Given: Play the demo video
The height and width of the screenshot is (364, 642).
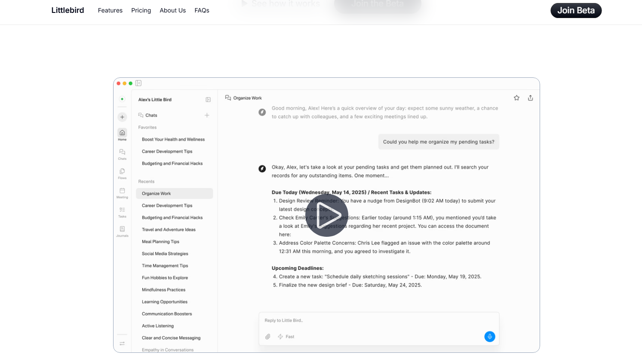Looking at the screenshot, I should [326, 215].
